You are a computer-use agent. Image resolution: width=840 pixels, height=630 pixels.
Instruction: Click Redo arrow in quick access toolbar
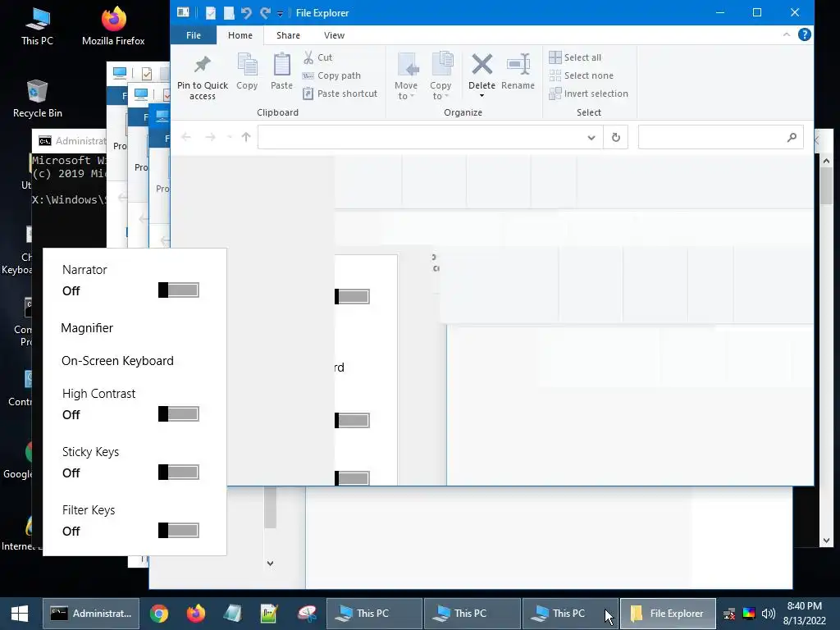click(265, 13)
